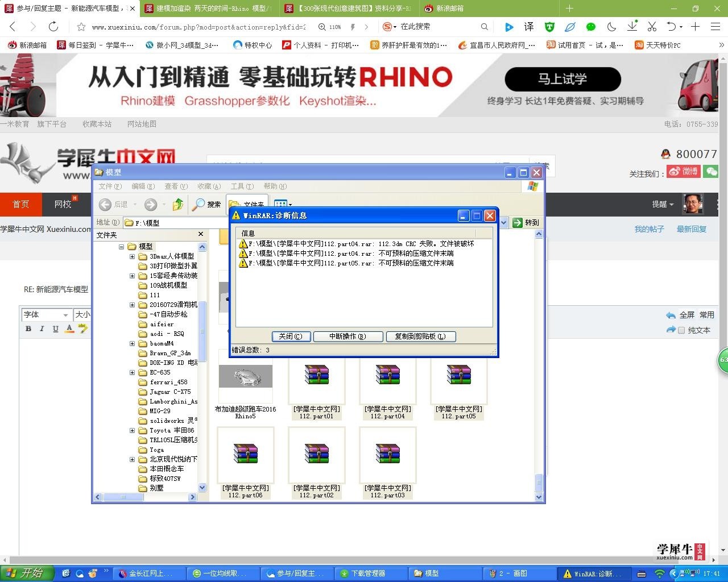Image resolution: width=728 pixels, height=582 pixels.
Task: Click 马上试学 banner button
Action: tap(562, 79)
